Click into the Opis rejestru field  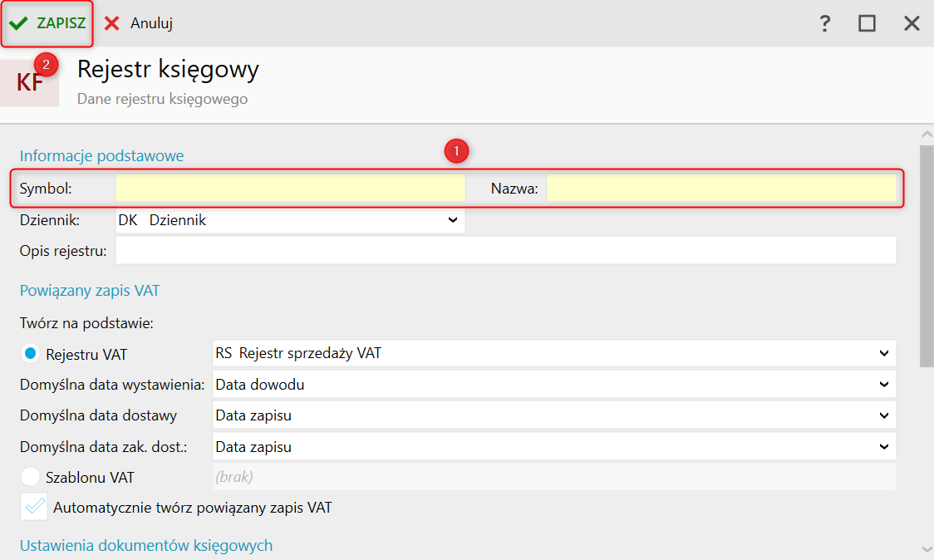(506, 251)
